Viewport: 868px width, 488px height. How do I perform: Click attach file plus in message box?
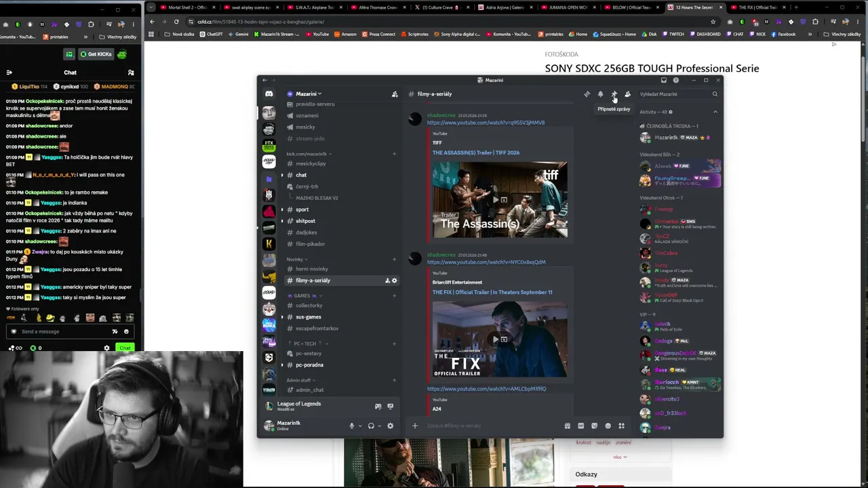[415, 426]
